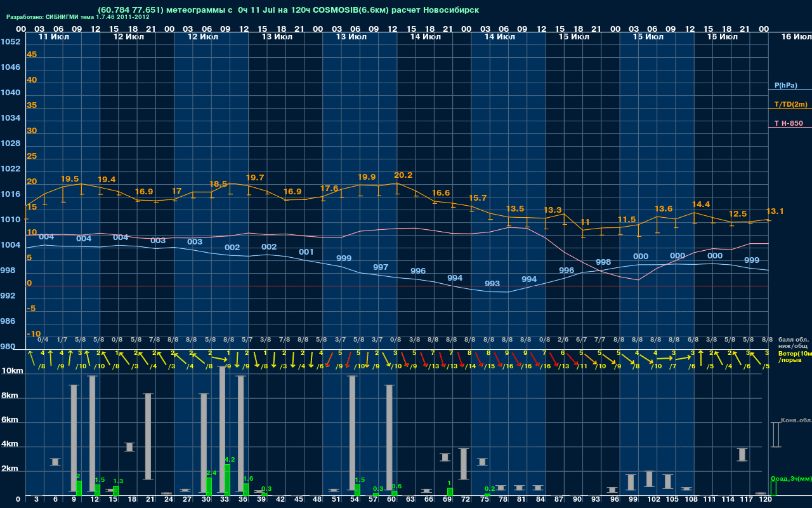Click the blue legend line above P(hPa)
This screenshot has width=812, height=508.
click(x=790, y=90)
